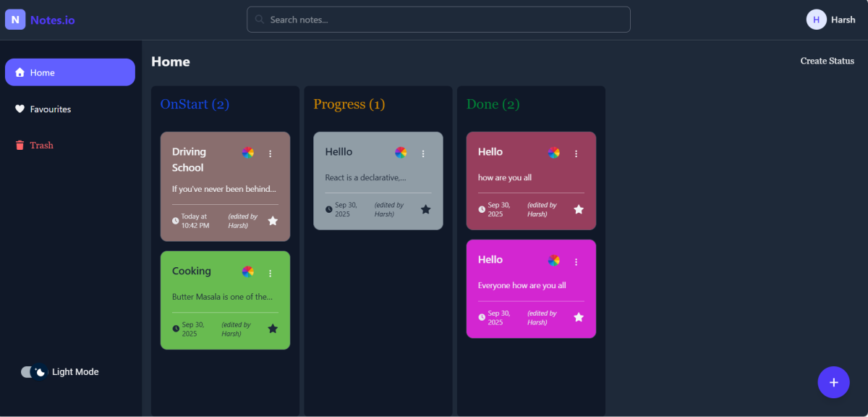
Task: Click the add new note plus button
Action: pyautogui.click(x=833, y=382)
